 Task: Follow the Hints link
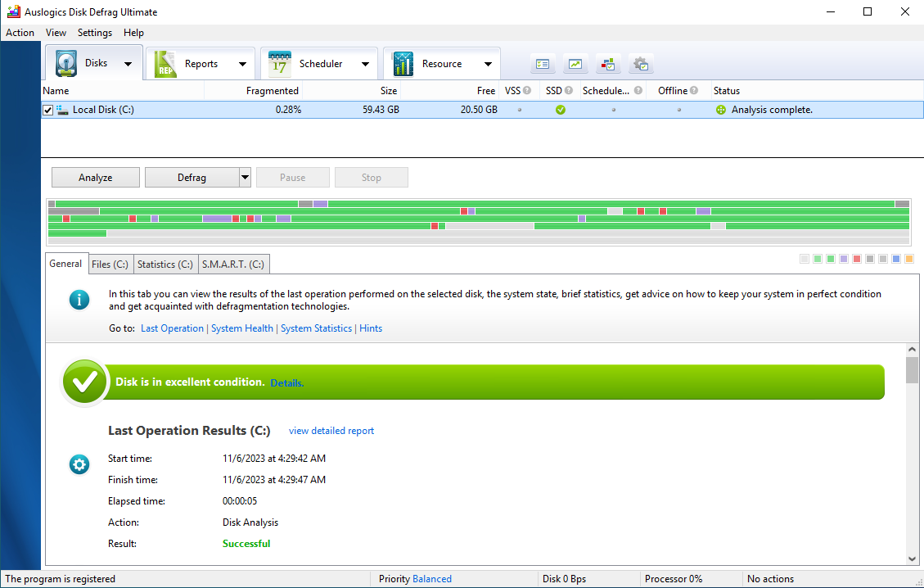point(371,328)
